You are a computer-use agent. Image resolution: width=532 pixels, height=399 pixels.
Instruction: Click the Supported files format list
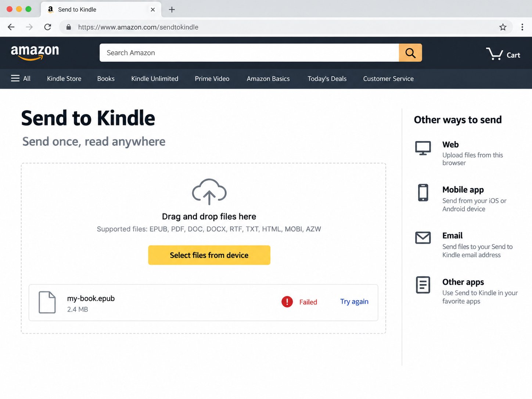click(209, 229)
